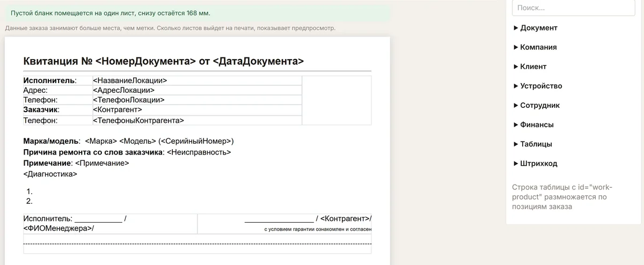Click the Заказчик label cell
644x265 pixels.
[x=57, y=109]
